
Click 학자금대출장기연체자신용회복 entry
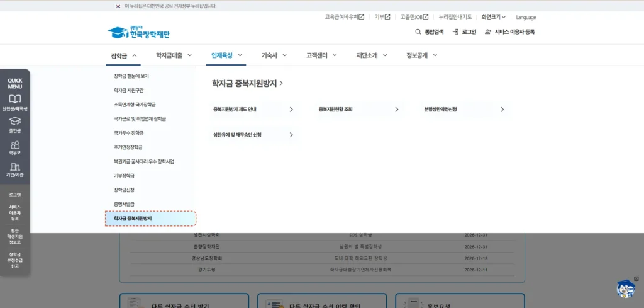coord(360,270)
